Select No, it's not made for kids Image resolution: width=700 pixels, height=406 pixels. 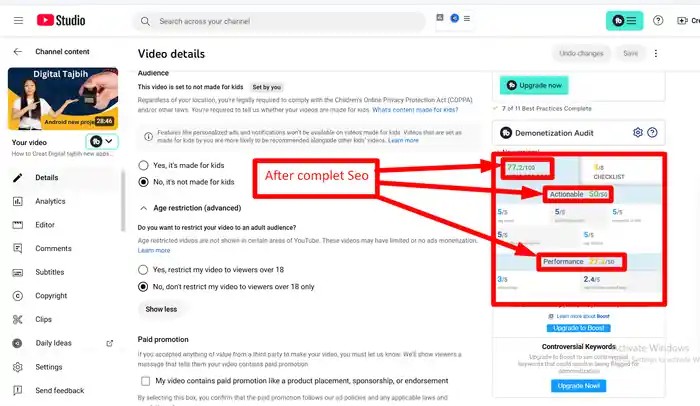tap(143, 182)
